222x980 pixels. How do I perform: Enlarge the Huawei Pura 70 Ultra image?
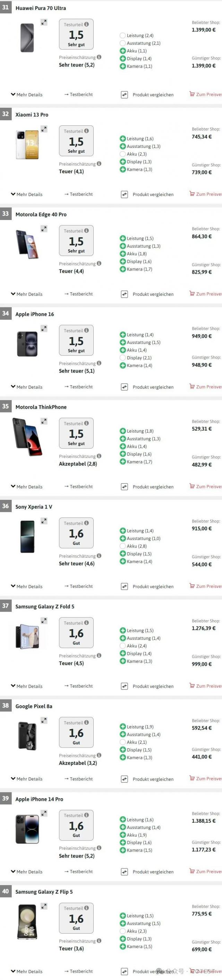(44, 23)
